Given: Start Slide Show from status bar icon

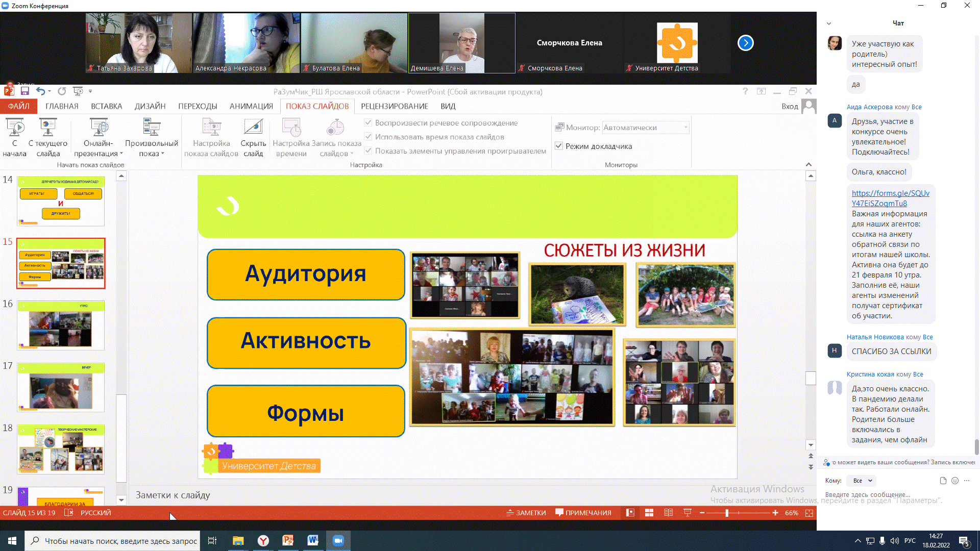Looking at the screenshot, I should [x=688, y=513].
